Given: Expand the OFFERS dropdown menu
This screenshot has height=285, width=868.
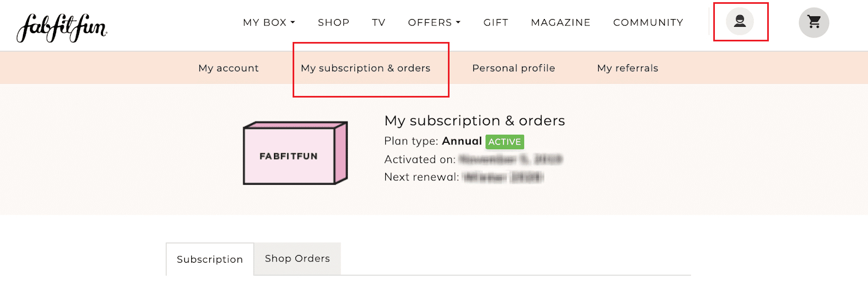Looking at the screenshot, I should click(434, 22).
